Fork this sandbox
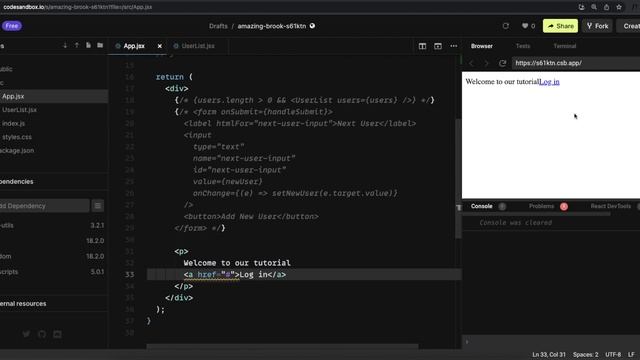The height and width of the screenshot is (360, 640). 597,26
